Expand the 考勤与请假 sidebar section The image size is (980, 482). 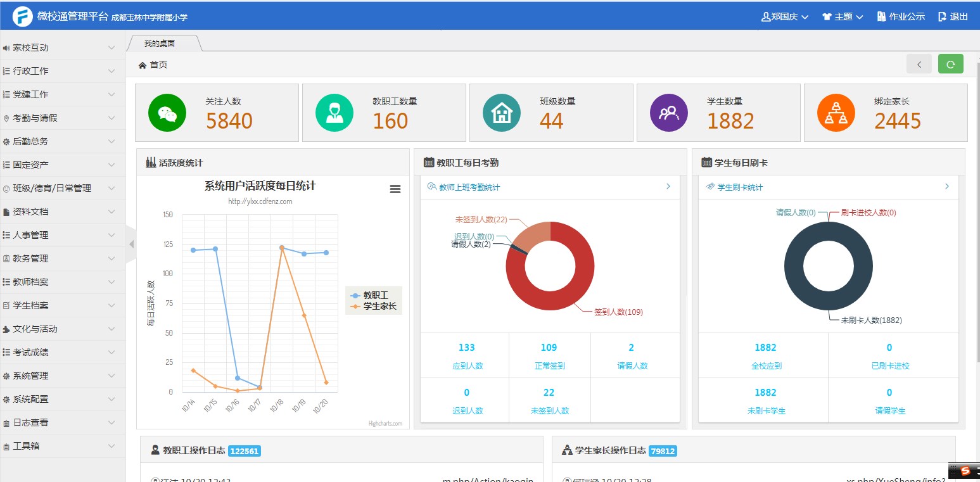click(60, 118)
